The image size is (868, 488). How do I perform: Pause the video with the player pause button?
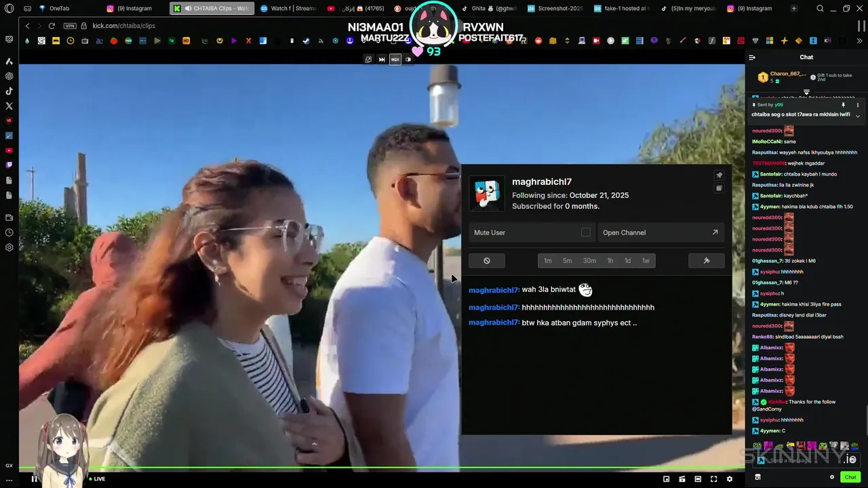point(34,479)
